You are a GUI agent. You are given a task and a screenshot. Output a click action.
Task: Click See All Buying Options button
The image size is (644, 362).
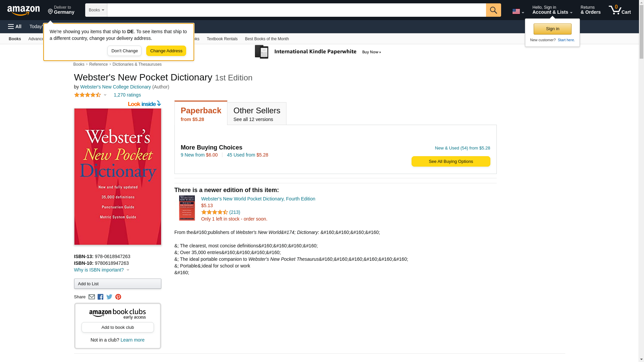point(450,162)
